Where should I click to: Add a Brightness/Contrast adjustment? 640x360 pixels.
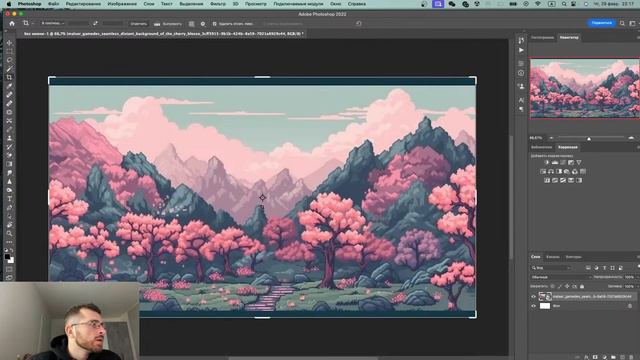pyautogui.click(x=547, y=163)
